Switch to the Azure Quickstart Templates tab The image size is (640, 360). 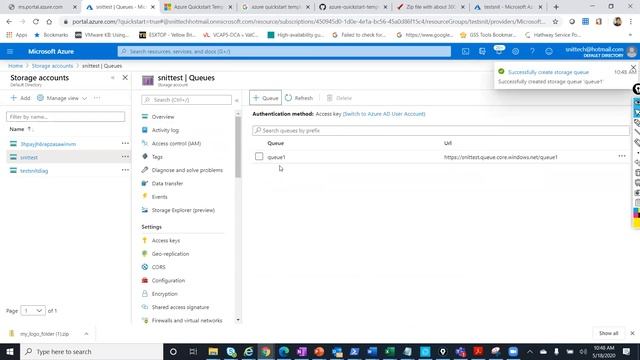(198, 7)
